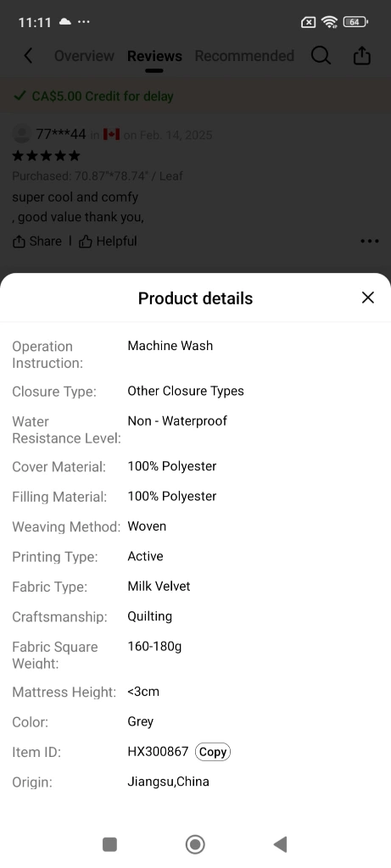391x868 pixels.
Task: Tap the five-star rating row
Action: click(x=46, y=156)
